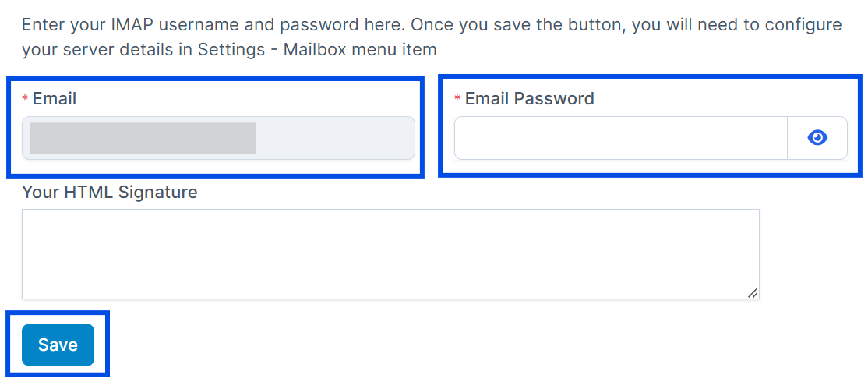This screenshot has height=382, width=868.
Task: Click inside the HTML Signature text area
Action: pyautogui.click(x=390, y=254)
